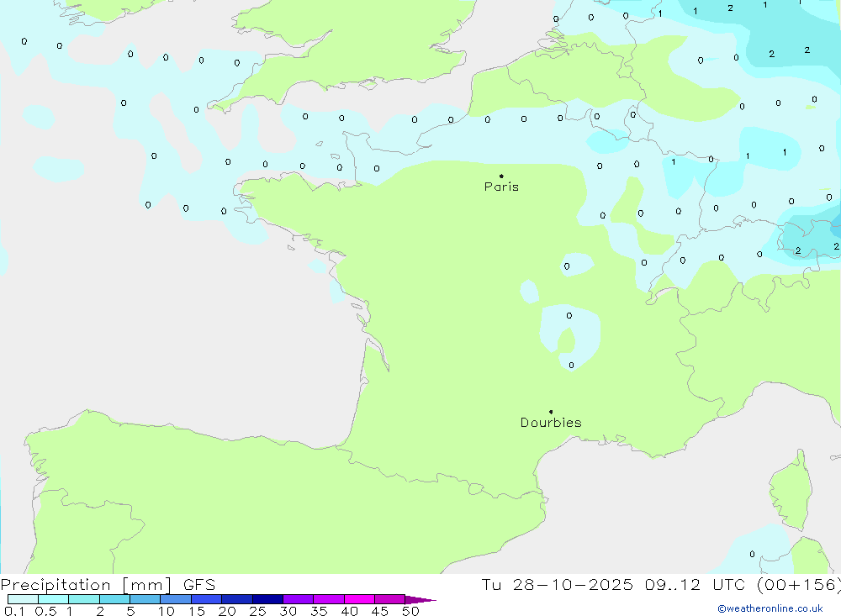Click the legend scale value 10
841x616 pixels.
167,611
